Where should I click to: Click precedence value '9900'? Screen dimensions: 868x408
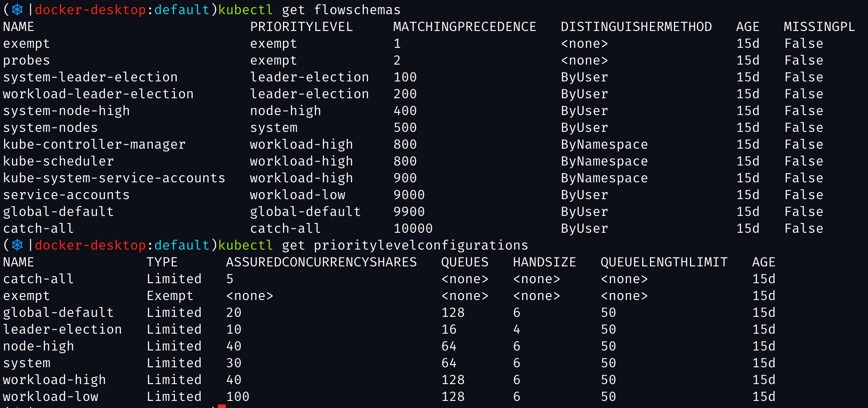(409, 212)
